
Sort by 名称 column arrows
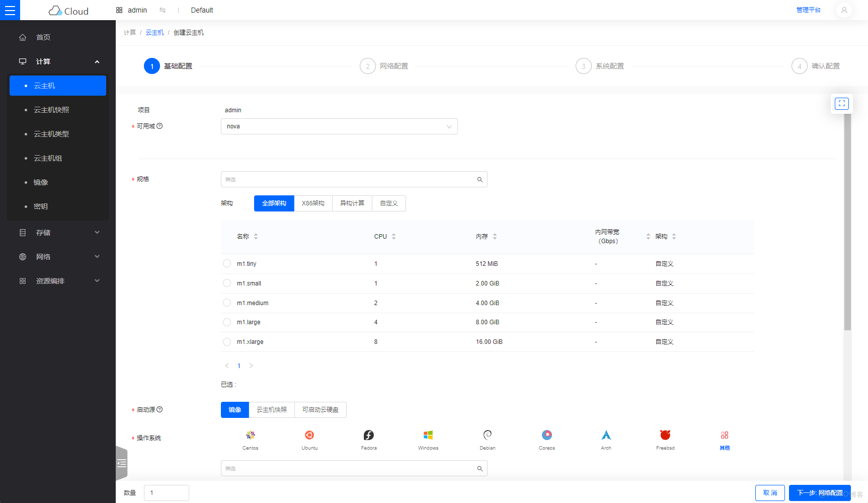(x=256, y=237)
